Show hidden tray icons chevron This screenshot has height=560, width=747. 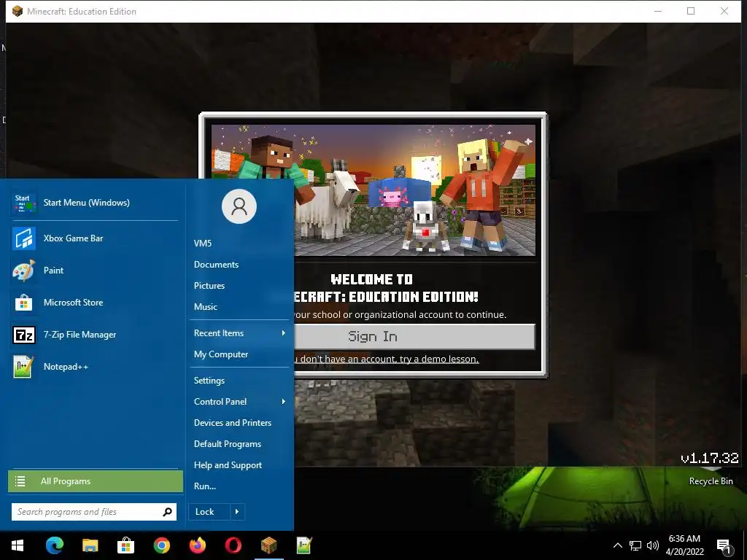tap(617, 545)
